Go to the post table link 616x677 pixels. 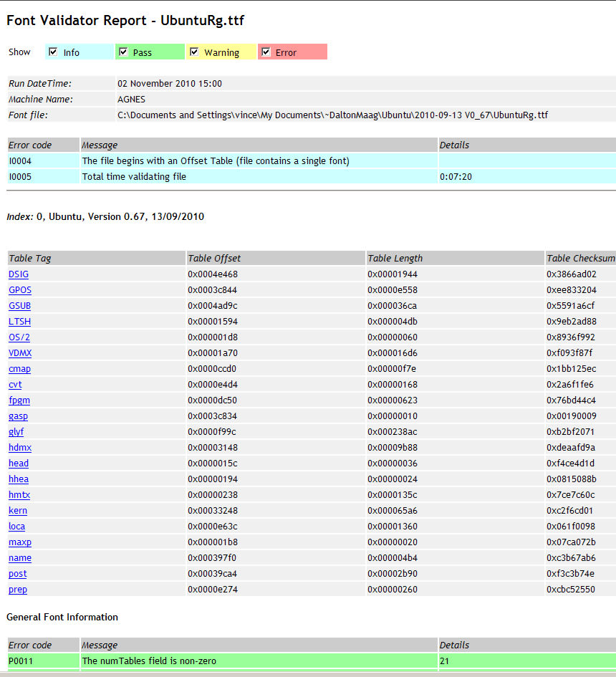point(18,573)
